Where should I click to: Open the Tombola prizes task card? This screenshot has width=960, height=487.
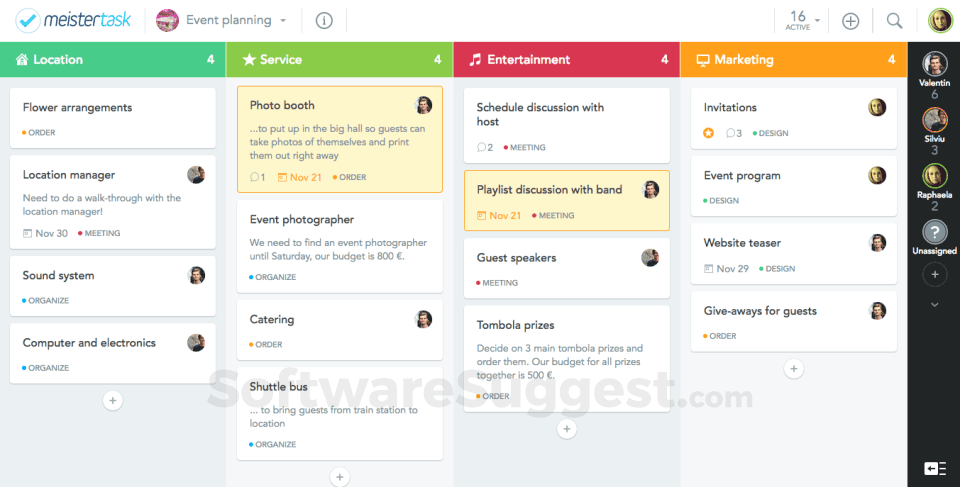click(566, 358)
